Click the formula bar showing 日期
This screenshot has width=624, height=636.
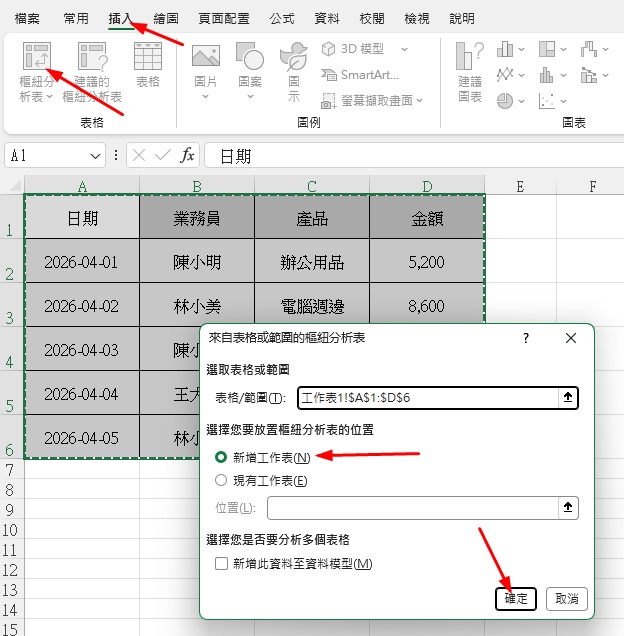[x=414, y=155]
